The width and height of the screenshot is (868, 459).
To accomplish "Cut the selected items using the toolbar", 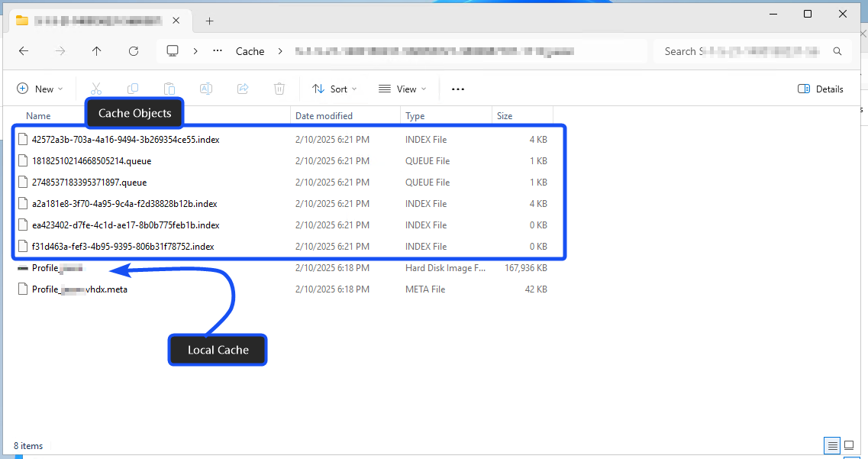I will click(x=95, y=89).
